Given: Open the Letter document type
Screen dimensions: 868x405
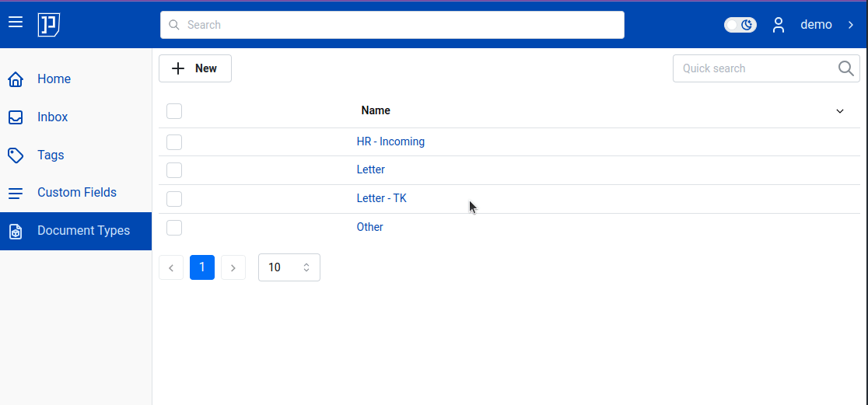Looking at the screenshot, I should (370, 170).
